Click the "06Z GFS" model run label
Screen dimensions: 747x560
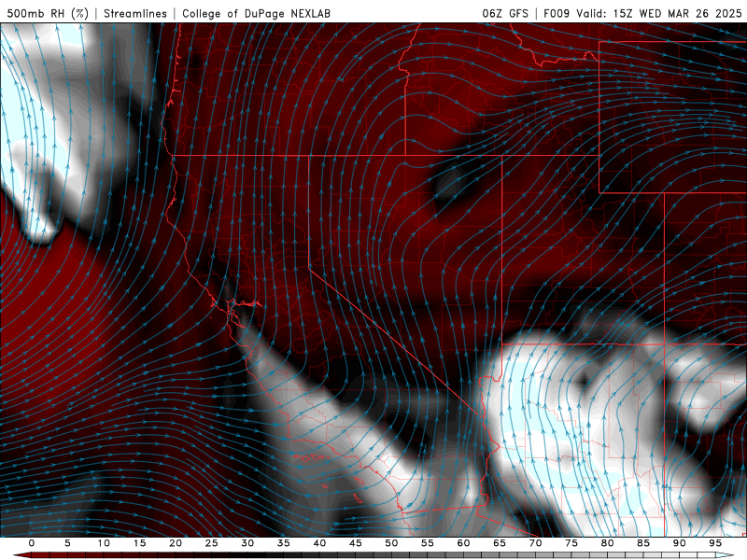[x=505, y=13]
